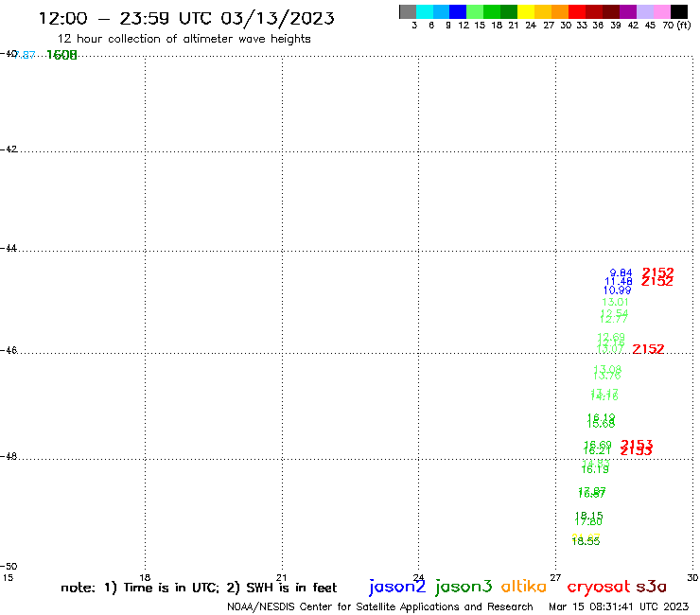The width and height of the screenshot is (700, 615).
Task: Click the '70 (ft)' legend label
Action: [x=676, y=26]
